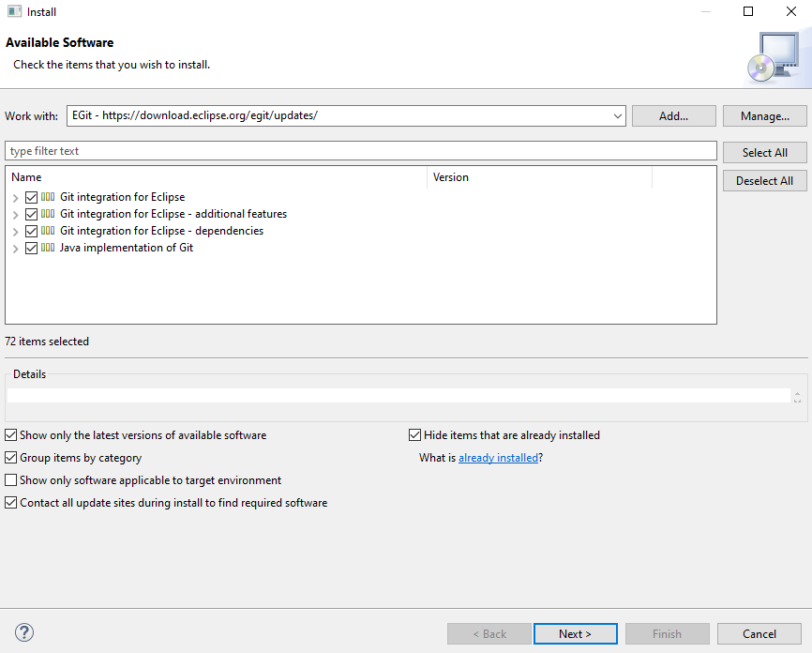Click category icon beside Java implementation of Git

pos(48,248)
